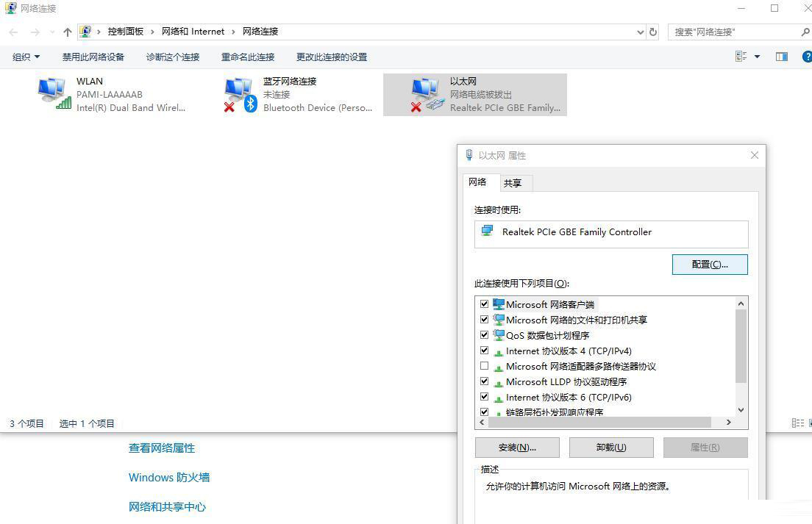This screenshot has height=524, width=812.
Task: Select the 以太网 adapter icon
Action: [x=427, y=92]
